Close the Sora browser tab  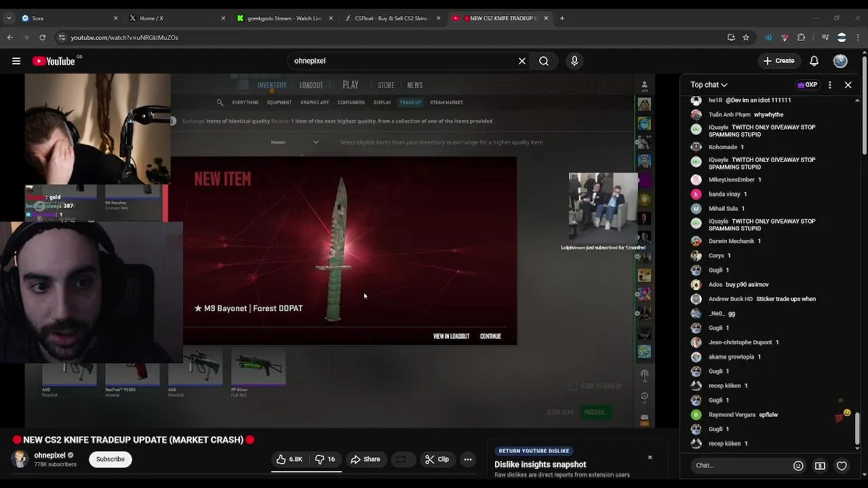[115, 18]
